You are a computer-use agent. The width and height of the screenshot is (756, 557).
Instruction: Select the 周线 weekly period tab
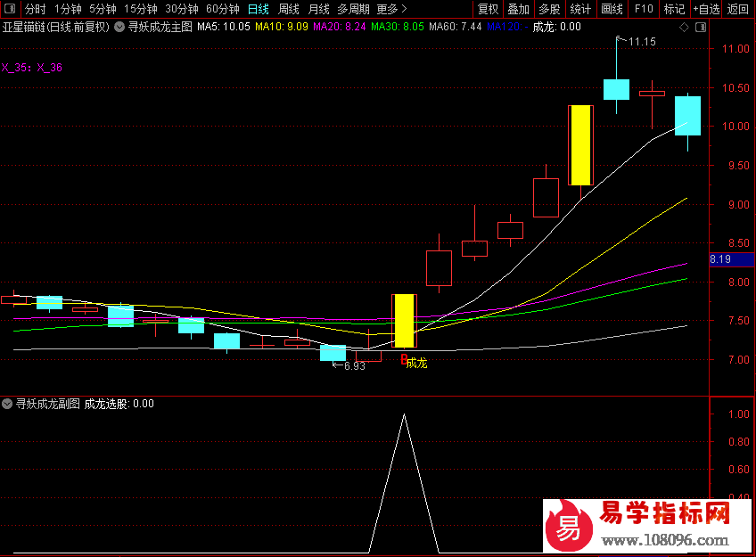click(288, 9)
